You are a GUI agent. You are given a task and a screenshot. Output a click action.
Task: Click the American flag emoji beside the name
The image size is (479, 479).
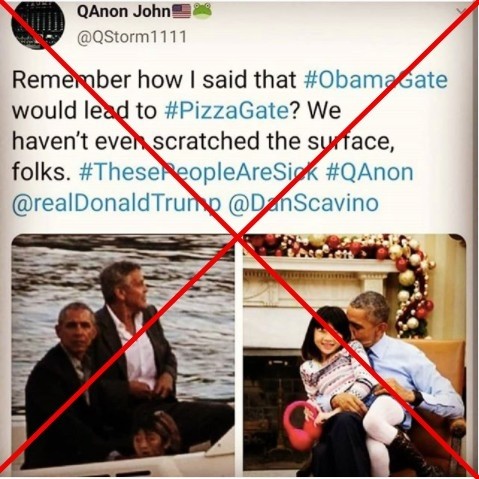click(182, 11)
